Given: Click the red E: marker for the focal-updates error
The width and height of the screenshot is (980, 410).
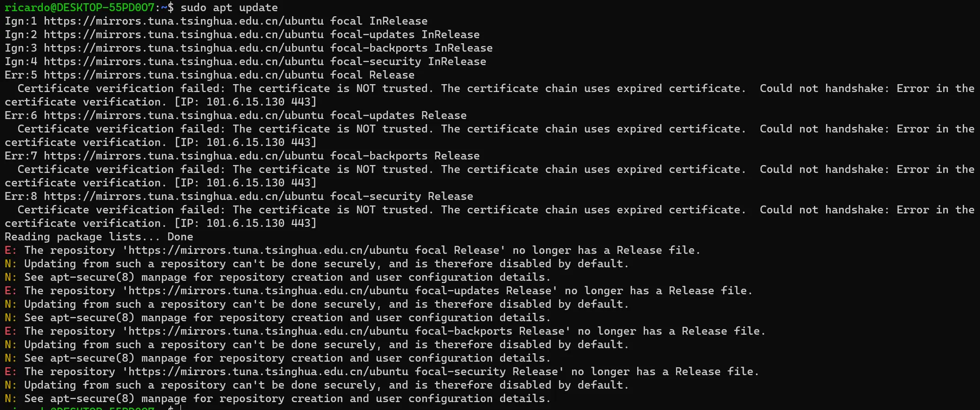Looking at the screenshot, I should 10,291.
